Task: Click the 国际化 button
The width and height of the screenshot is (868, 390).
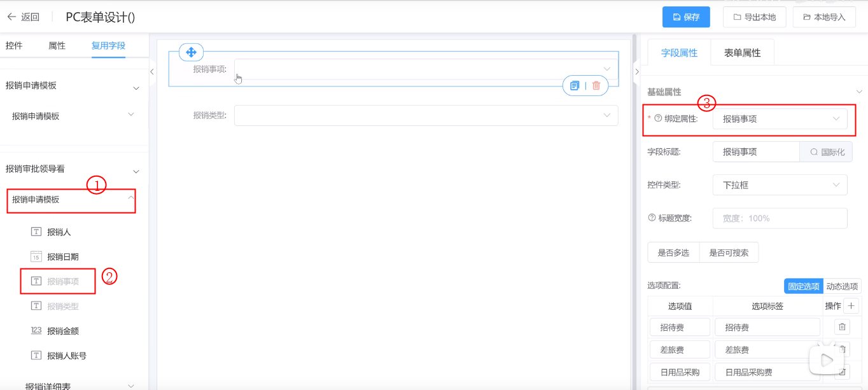Action: pyautogui.click(x=826, y=152)
